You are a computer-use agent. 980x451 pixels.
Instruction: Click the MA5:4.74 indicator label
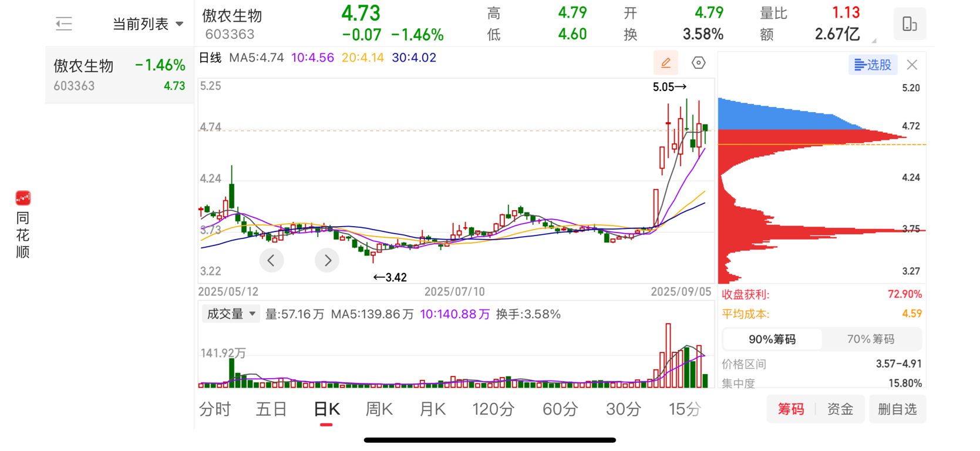[257, 58]
